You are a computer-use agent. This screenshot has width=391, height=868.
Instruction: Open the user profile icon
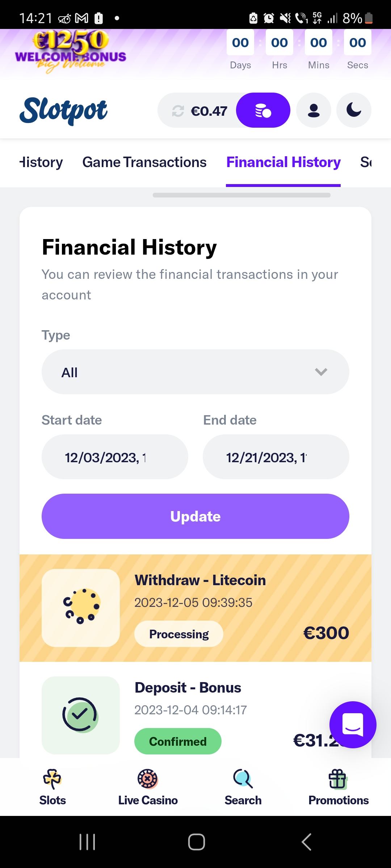[x=314, y=110]
